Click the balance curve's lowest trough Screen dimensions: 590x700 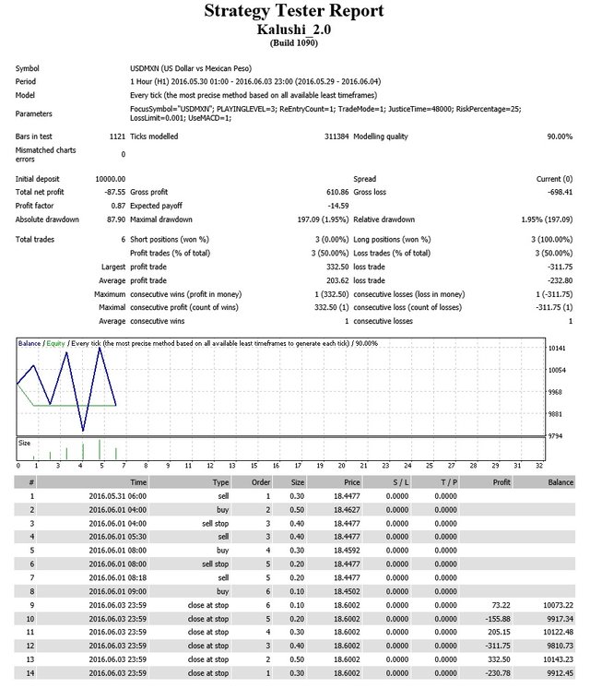pos(83,431)
